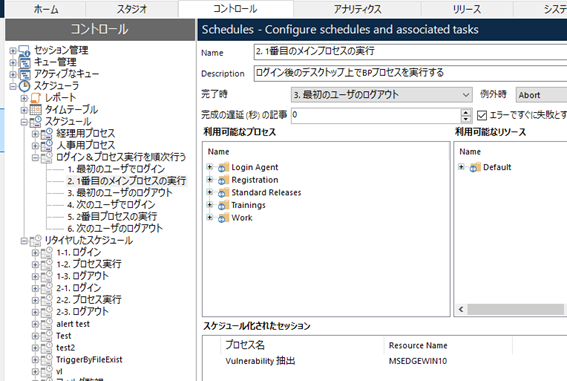
Task: Switch to the ホーム tab
Action: pos(46,9)
